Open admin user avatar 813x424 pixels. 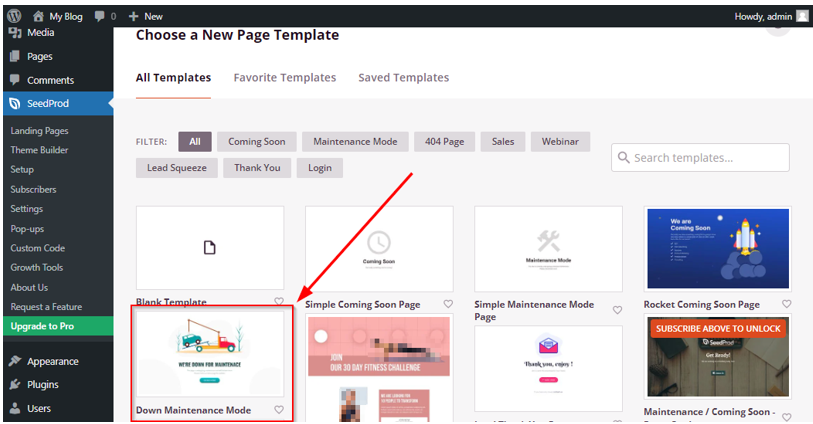(x=802, y=16)
